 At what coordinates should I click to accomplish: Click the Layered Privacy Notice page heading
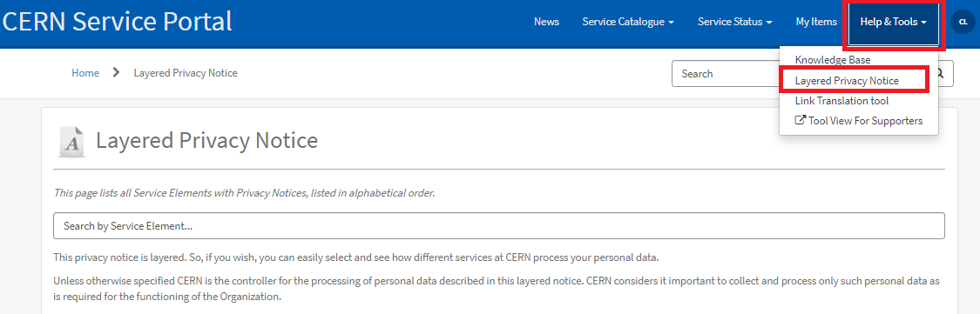tap(206, 140)
